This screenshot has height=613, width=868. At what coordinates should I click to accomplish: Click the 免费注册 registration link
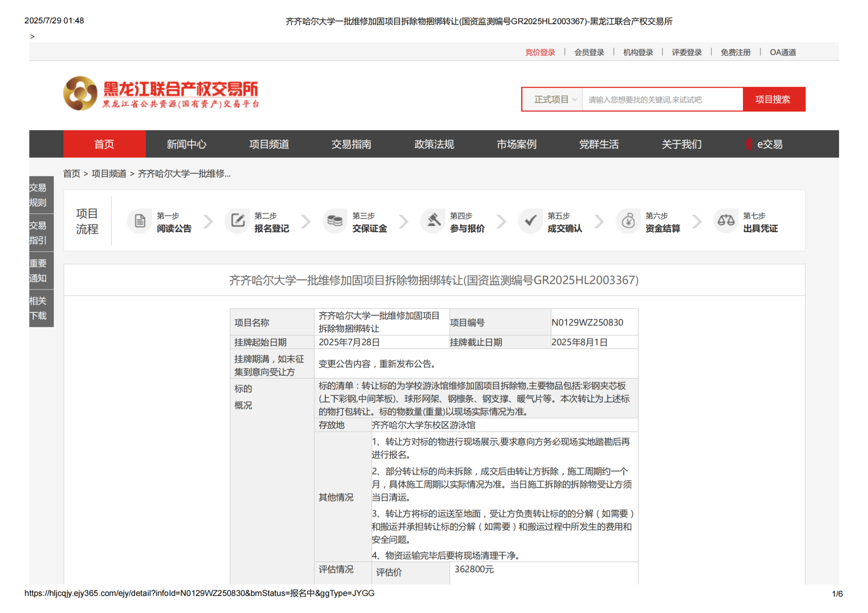click(735, 53)
